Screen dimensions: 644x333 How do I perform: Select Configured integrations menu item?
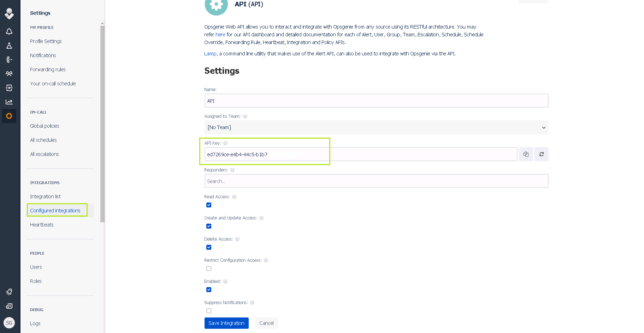pyautogui.click(x=55, y=211)
